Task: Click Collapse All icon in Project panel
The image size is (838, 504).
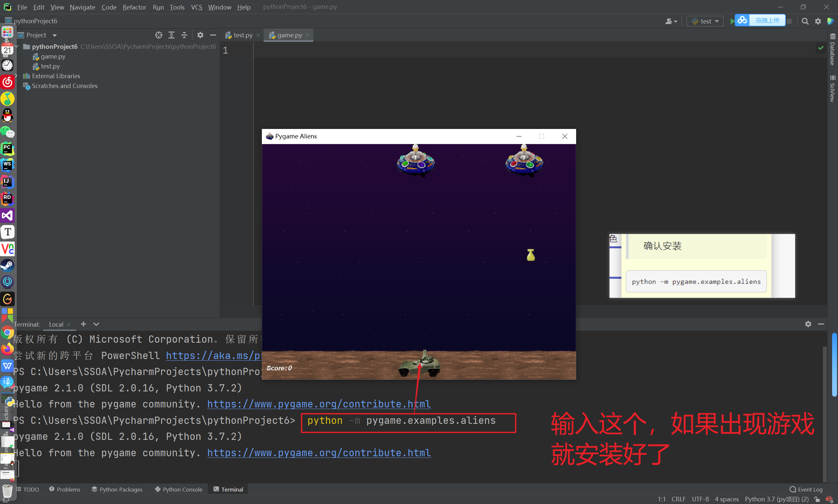Action: (184, 35)
